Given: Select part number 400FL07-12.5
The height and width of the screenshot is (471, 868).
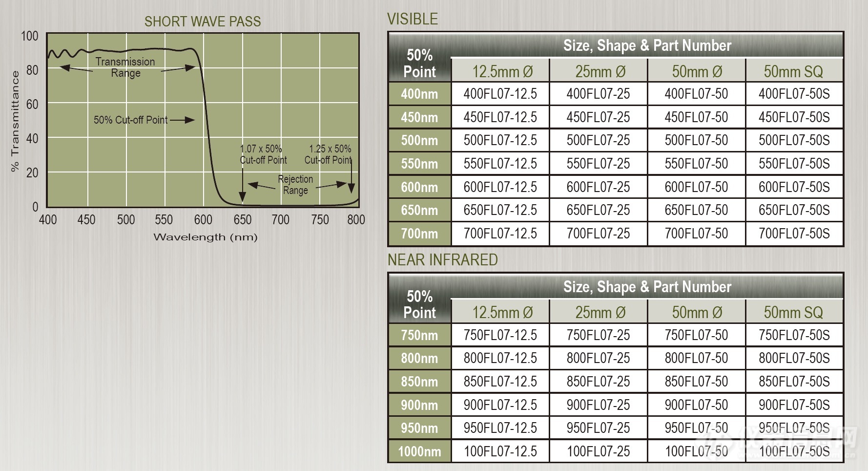Looking at the screenshot, I should [500, 94].
